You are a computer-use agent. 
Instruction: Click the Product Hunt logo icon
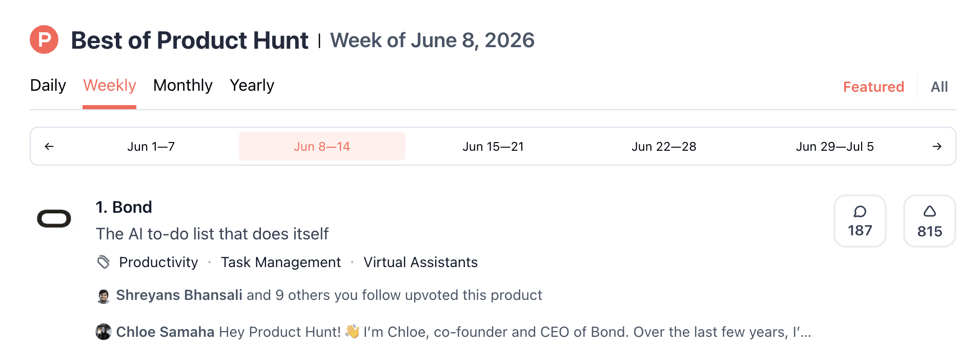click(44, 39)
